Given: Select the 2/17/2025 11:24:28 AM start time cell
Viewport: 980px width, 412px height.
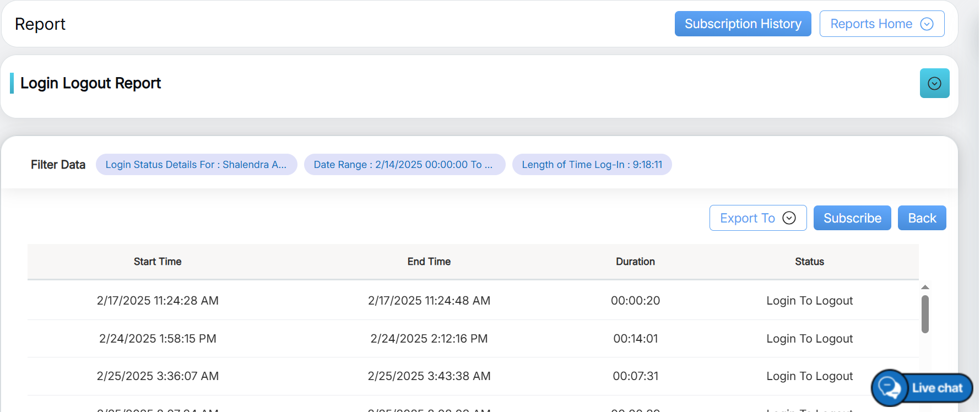Looking at the screenshot, I should (158, 301).
